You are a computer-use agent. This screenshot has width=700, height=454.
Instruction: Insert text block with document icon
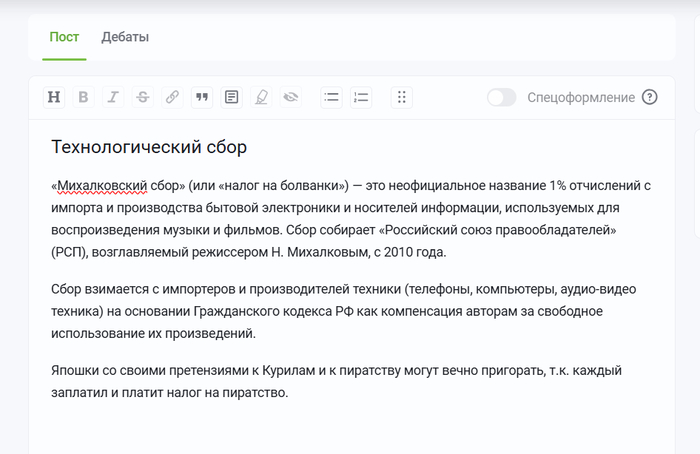tap(231, 97)
